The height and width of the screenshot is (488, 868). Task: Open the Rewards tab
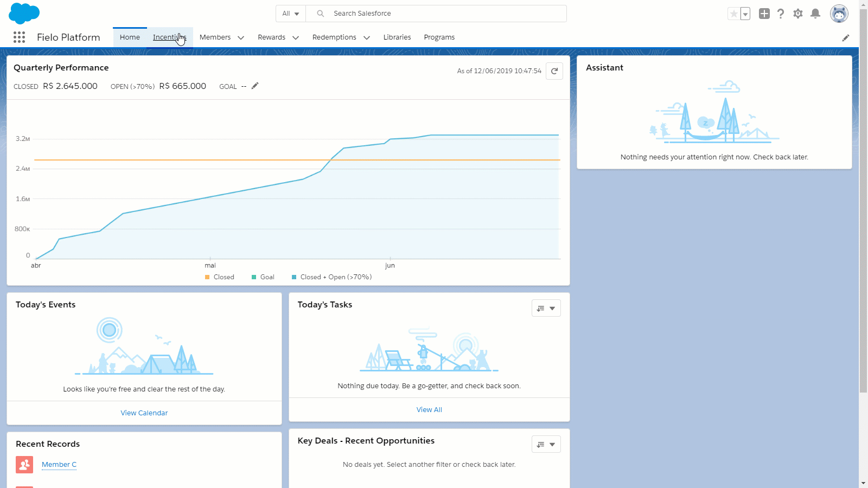271,37
